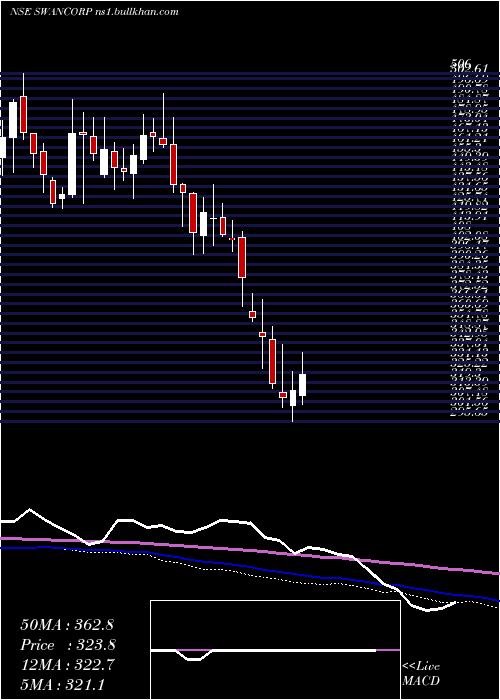Select the 5MA : 321.1 readout
Viewport: 500px width, 700px height.
pos(63,684)
